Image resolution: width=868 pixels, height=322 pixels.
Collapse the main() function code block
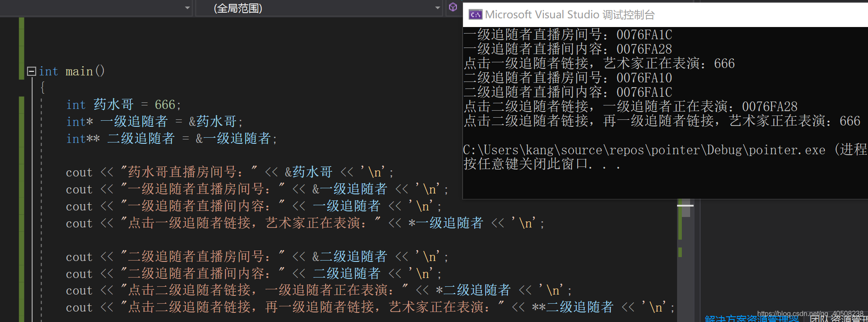[x=31, y=71]
